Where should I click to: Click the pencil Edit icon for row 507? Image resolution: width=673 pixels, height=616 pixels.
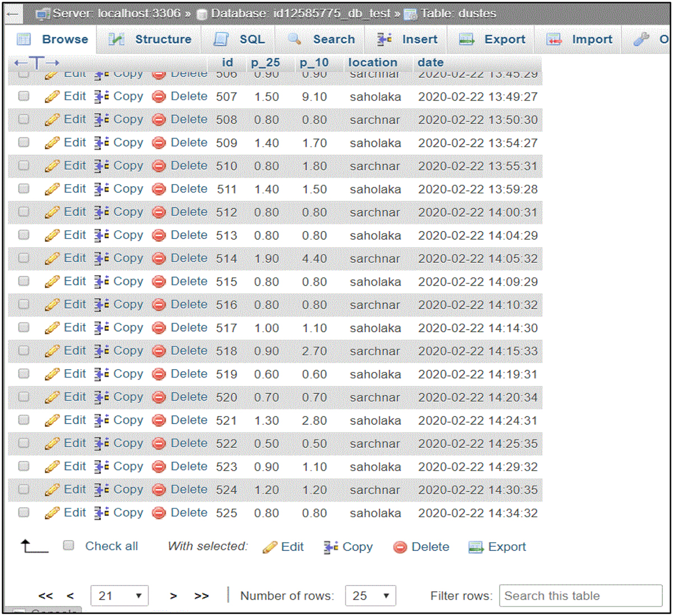pos(52,97)
